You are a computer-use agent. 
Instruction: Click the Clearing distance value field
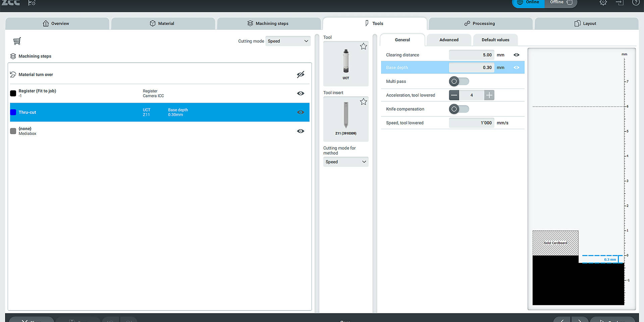(471, 55)
